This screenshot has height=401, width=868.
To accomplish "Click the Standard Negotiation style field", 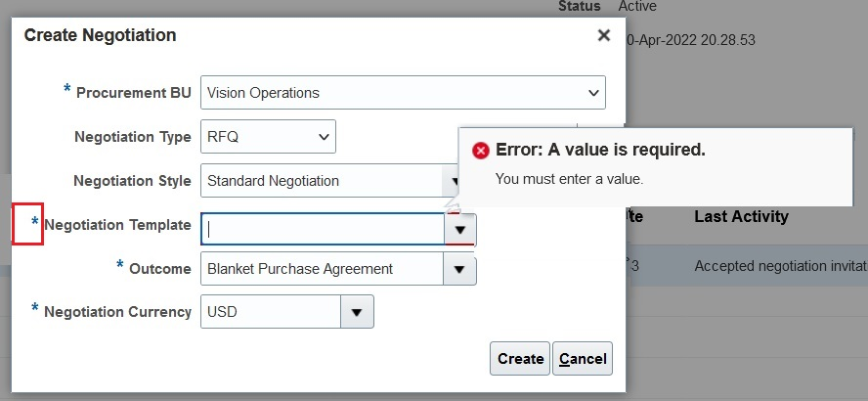I will click(x=321, y=181).
